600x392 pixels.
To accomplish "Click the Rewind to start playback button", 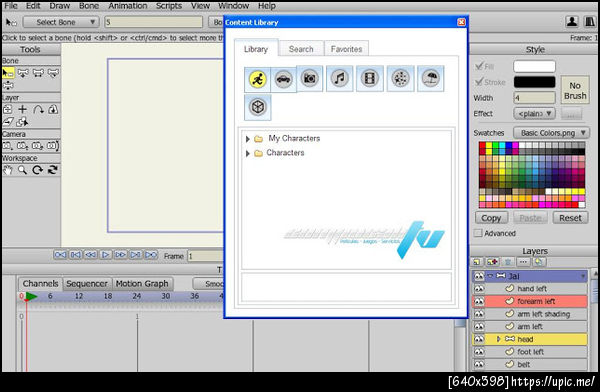I will [x=60, y=255].
